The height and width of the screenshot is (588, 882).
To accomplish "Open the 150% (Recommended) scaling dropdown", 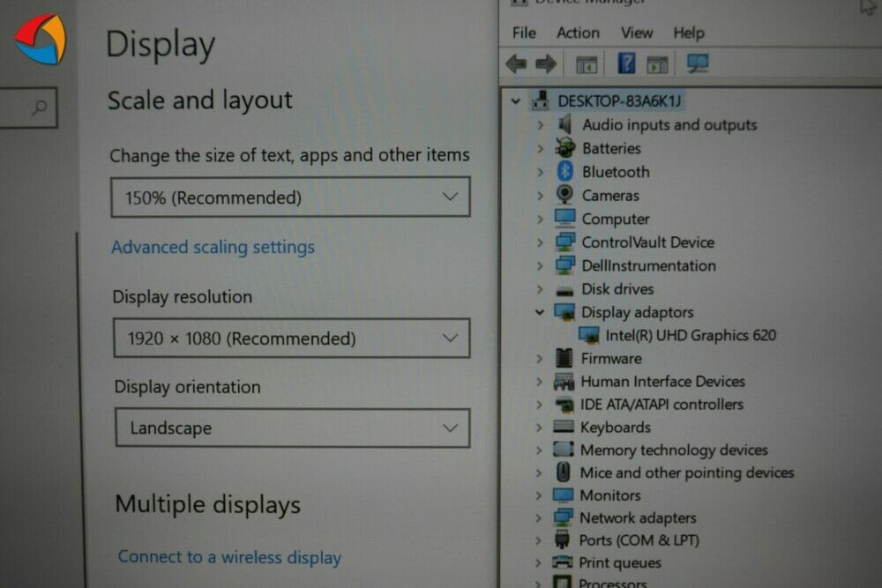I will tap(291, 197).
